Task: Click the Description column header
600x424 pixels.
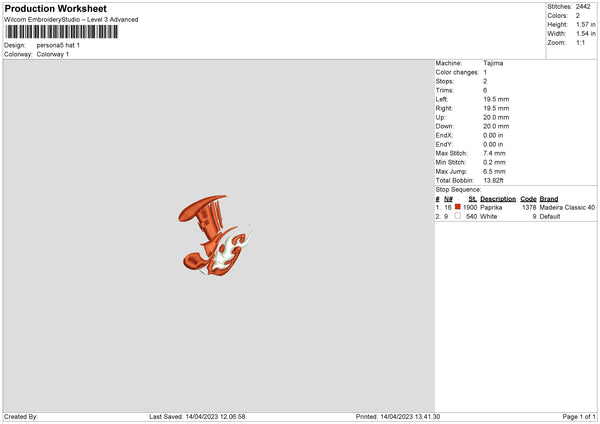Action: pos(498,199)
